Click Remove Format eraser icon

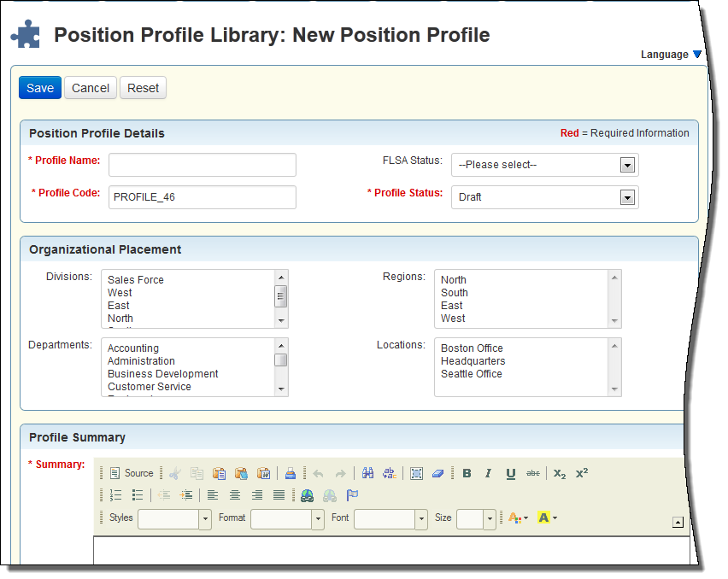437,473
